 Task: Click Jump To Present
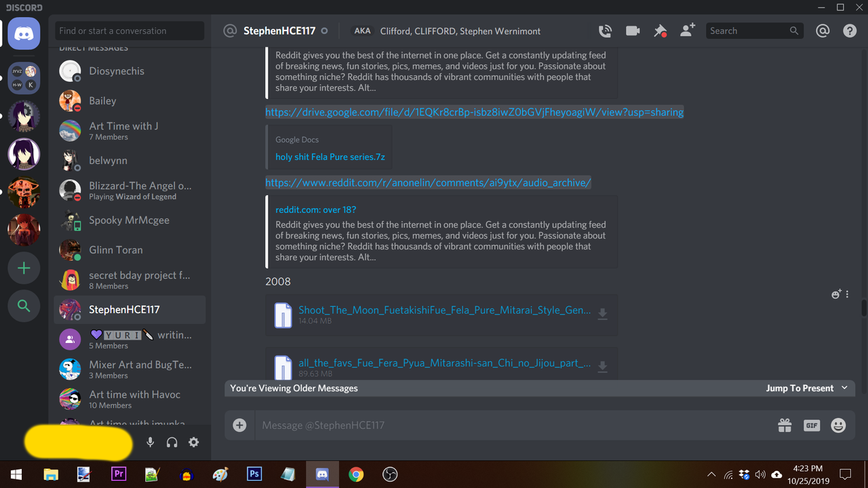(x=800, y=388)
